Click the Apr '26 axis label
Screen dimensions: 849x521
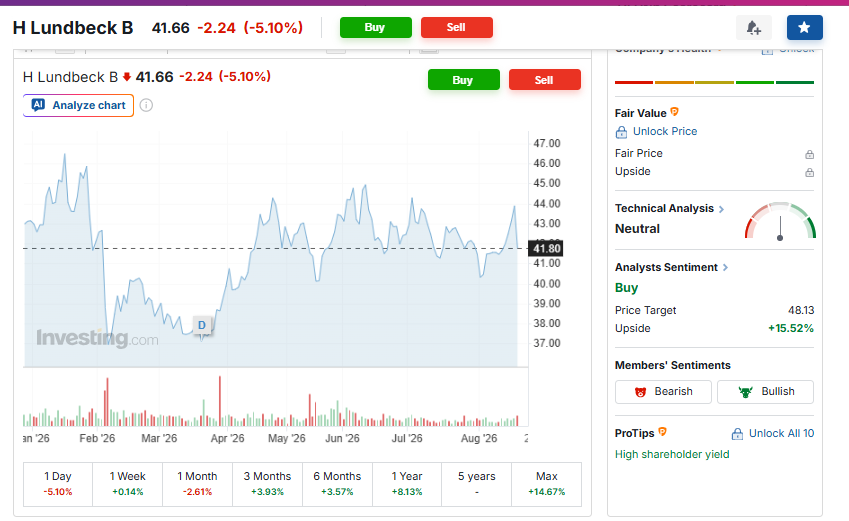[227, 438]
